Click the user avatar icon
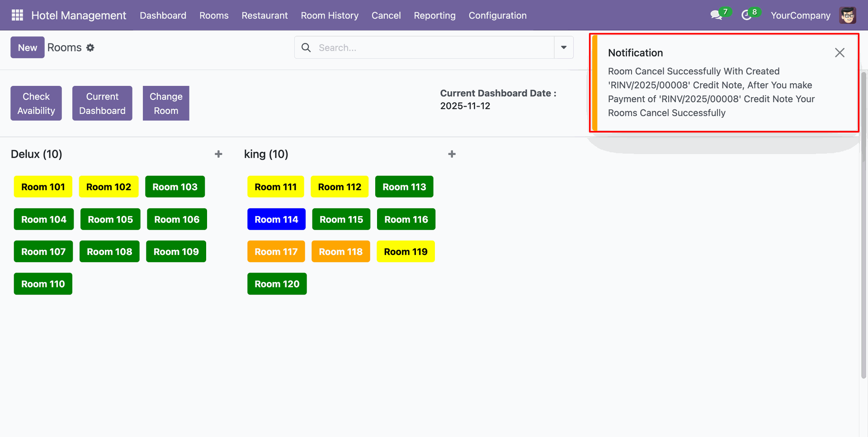The width and height of the screenshot is (868, 437). [x=848, y=15]
